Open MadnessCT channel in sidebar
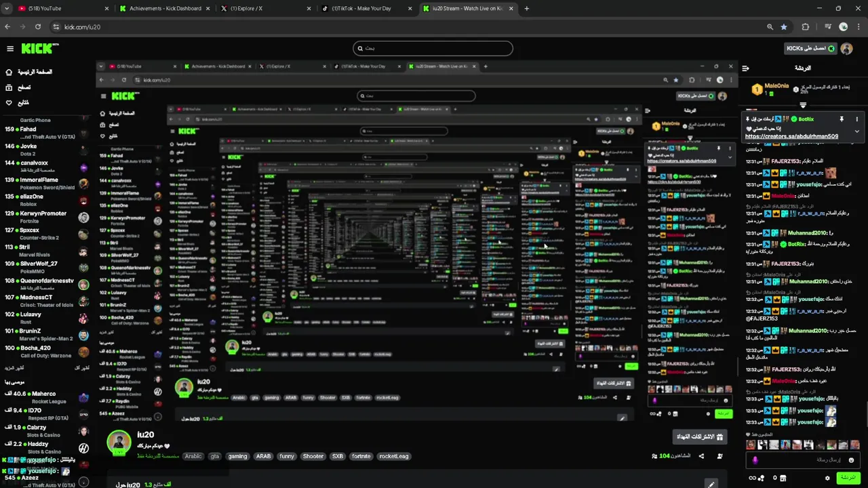868x488 pixels. tap(46, 301)
